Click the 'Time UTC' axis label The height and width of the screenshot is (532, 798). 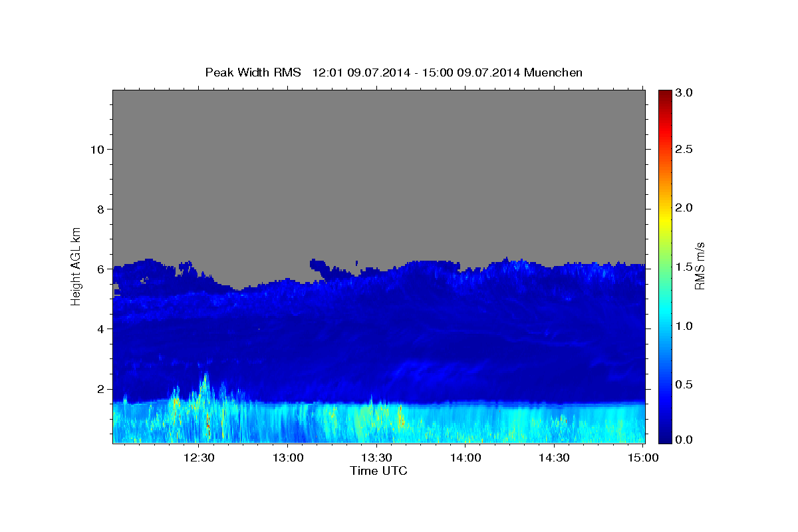tap(378, 471)
